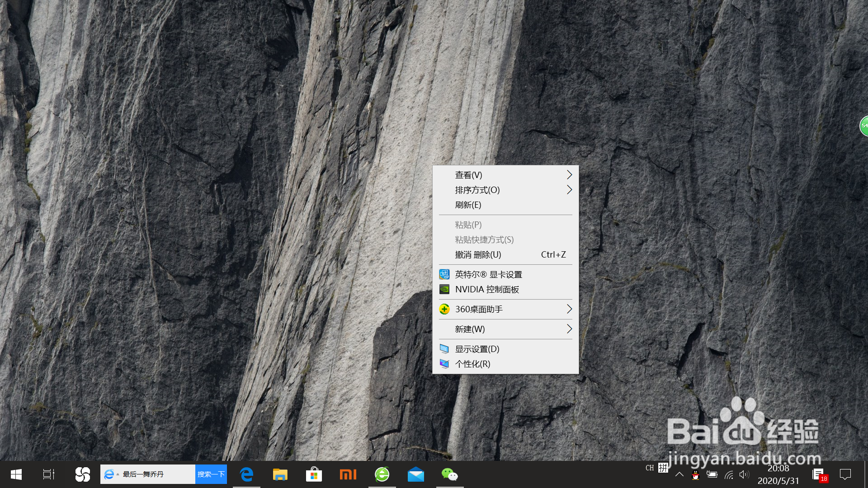Open QQ from the system tray
868x488 pixels.
pos(696,475)
